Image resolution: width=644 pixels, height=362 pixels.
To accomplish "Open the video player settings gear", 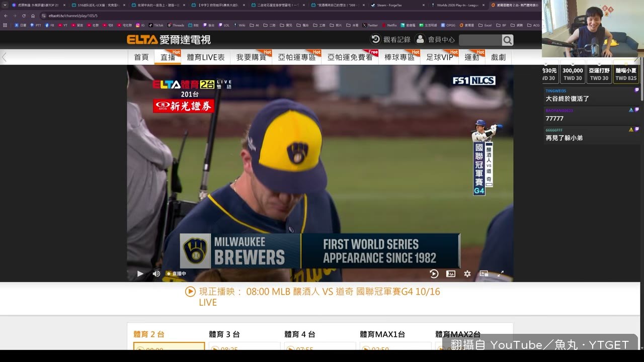I will 467,274.
